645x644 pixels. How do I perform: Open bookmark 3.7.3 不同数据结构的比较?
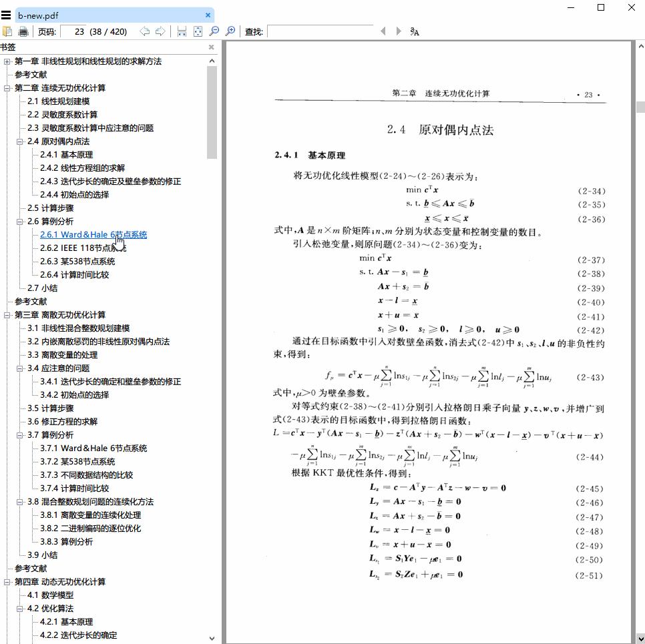(x=86, y=475)
